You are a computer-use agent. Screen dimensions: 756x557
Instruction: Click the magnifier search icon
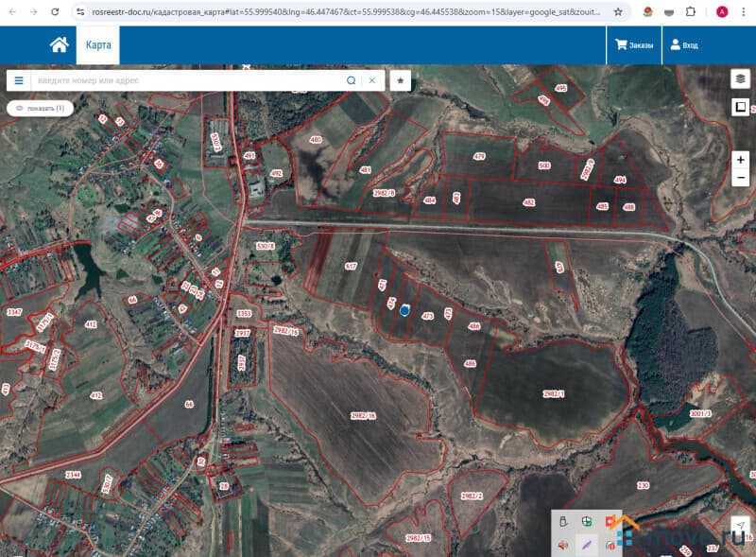352,80
